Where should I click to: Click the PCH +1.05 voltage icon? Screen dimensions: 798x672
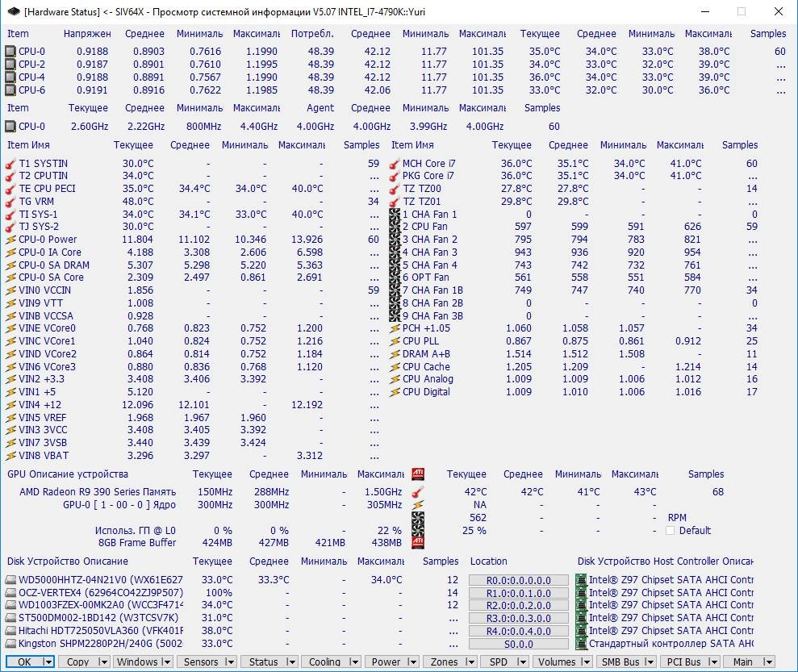click(x=395, y=328)
